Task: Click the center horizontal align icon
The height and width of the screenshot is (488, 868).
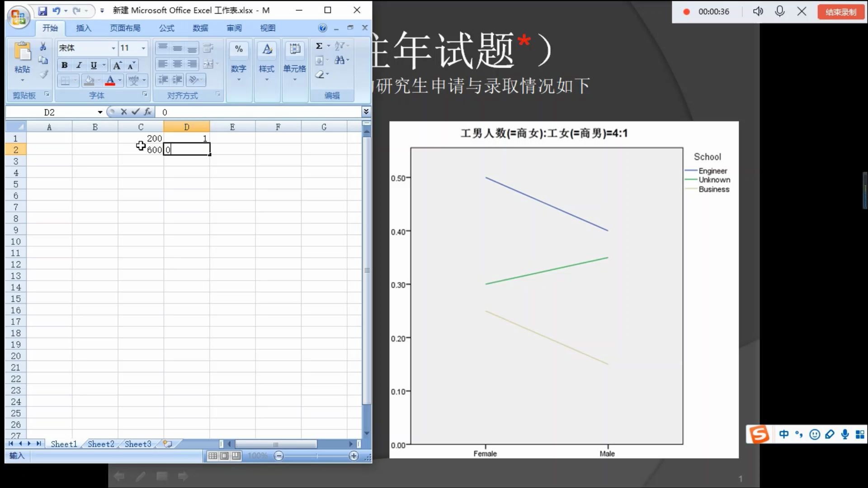Action: pos(178,64)
